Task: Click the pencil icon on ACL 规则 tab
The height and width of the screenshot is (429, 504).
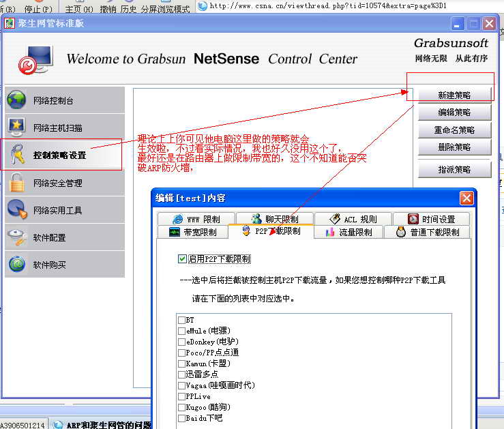Action: (335, 219)
